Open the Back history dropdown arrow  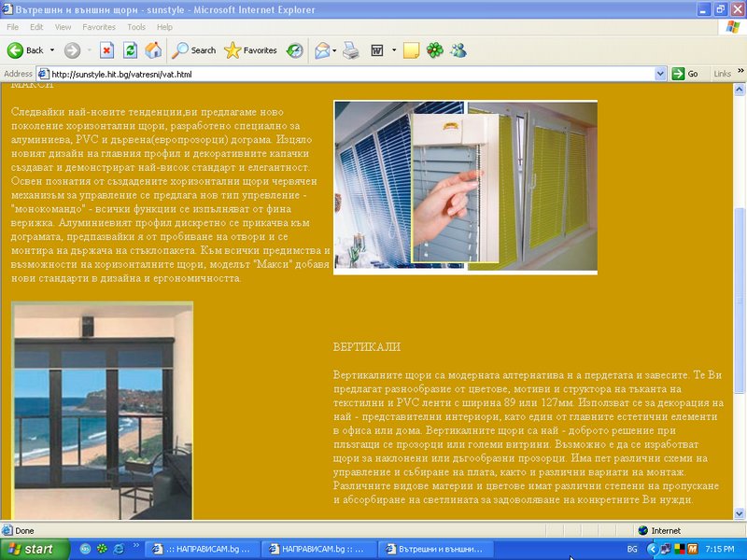52,50
